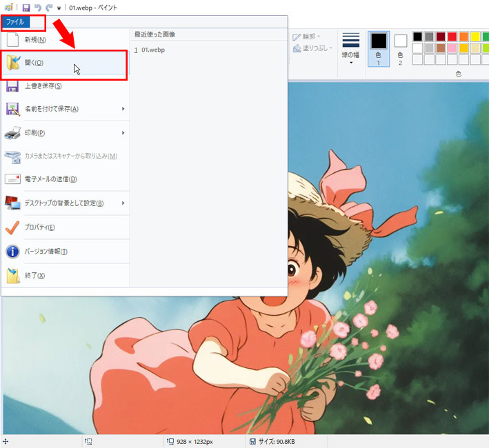The height and width of the screenshot is (448, 489).
Task: Pick the pink palette swatch
Action: (452, 48)
